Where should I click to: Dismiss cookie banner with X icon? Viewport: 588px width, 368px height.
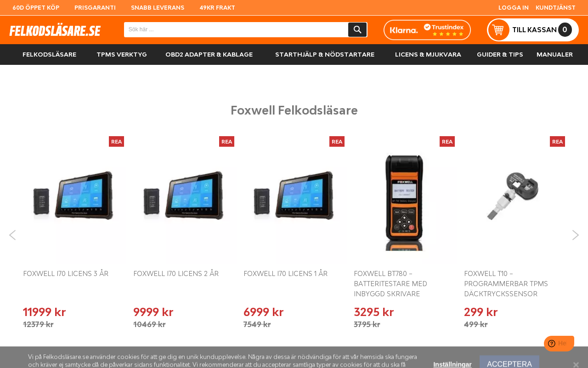[576, 365]
